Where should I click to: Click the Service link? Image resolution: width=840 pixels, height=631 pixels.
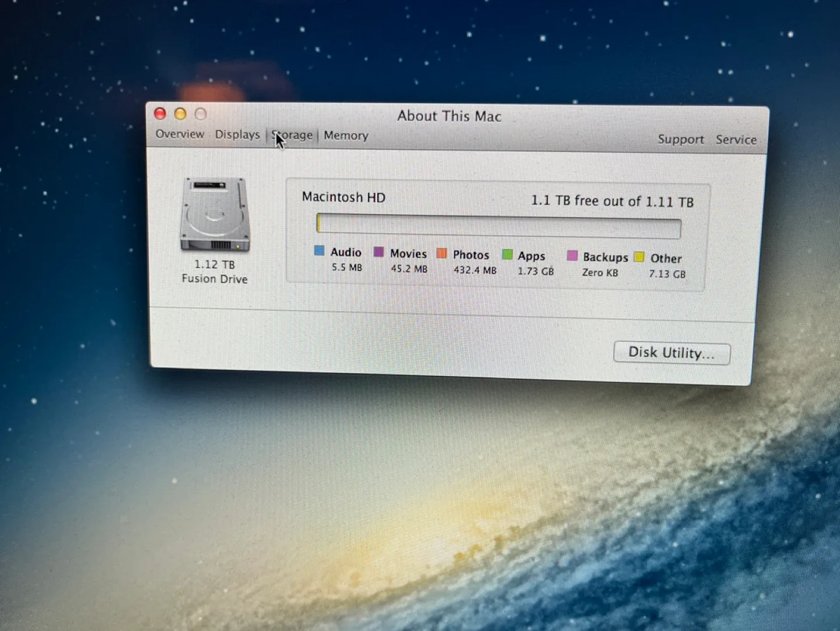pyautogui.click(x=736, y=140)
